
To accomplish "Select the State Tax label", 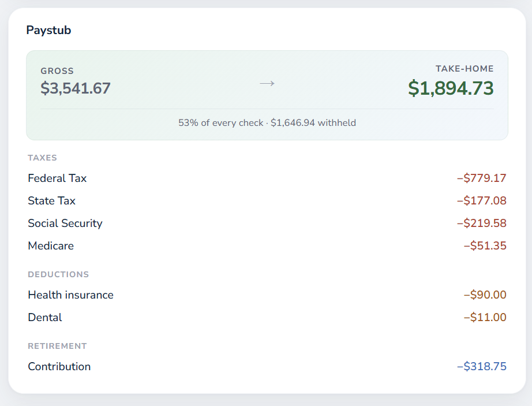I will [51, 200].
